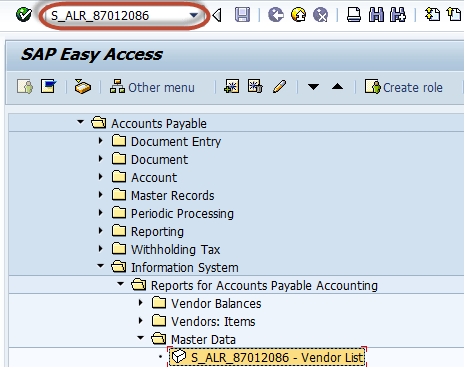Click the Find Next binoculars icon
Viewport: 464px width, 367px height.
point(398,15)
